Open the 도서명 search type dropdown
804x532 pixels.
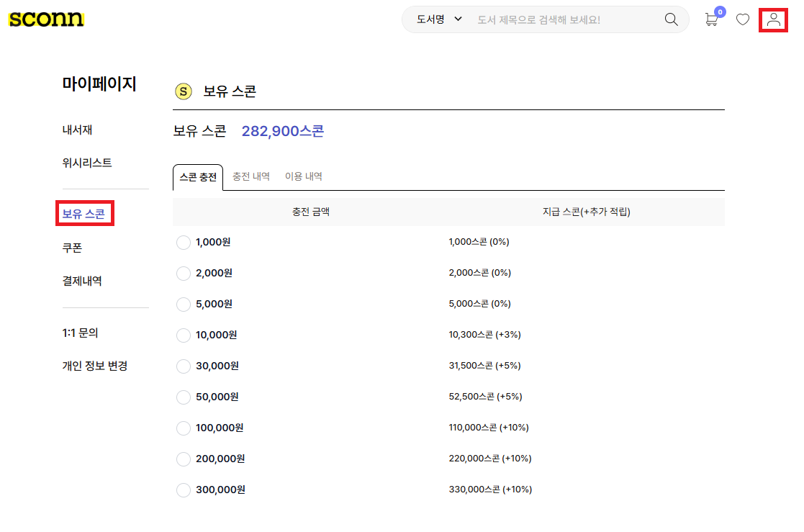click(x=438, y=19)
